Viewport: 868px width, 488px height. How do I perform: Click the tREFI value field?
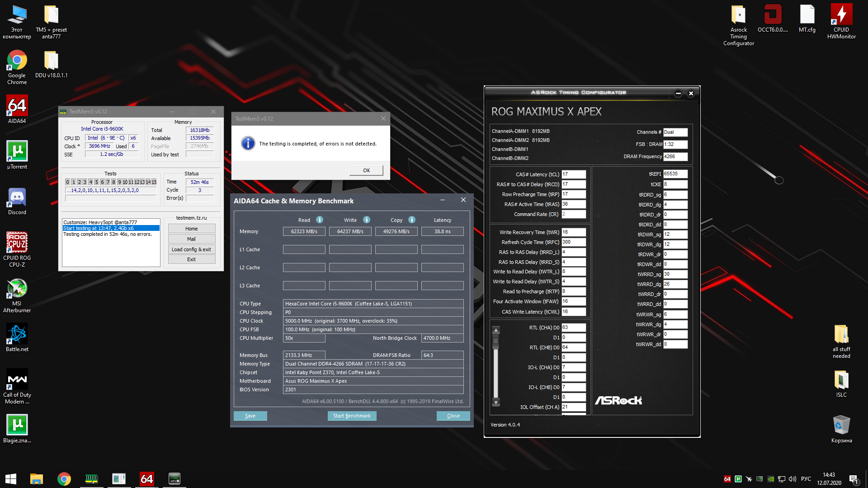675,174
